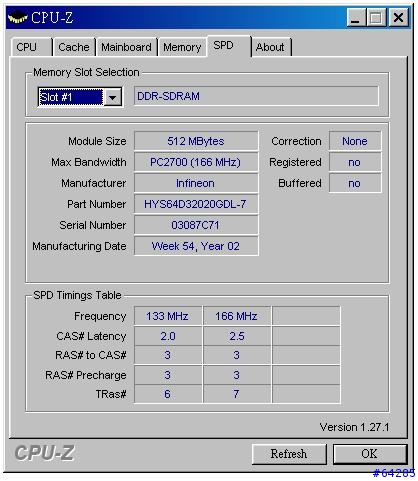Click the Correction value None
Image resolution: width=418 pixels, height=481 pixels.
(x=355, y=141)
